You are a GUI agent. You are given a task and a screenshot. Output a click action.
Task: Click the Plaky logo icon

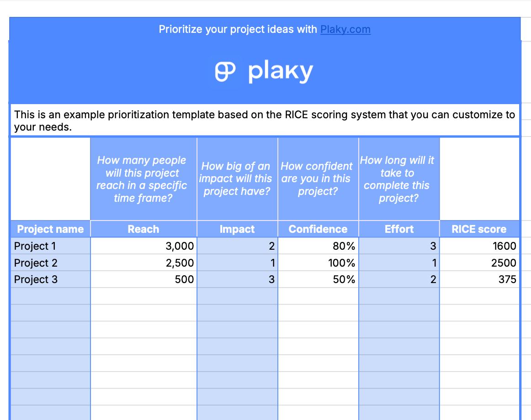[225, 72]
